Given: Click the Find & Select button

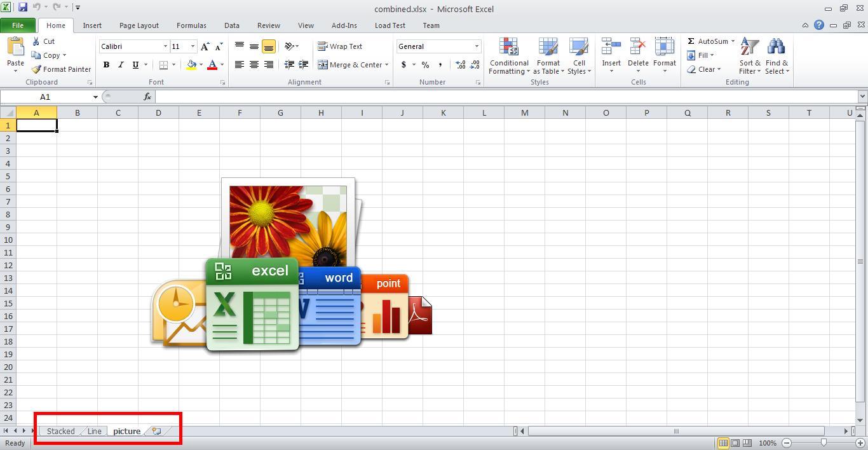Looking at the screenshot, I should [x=776, y=56].
